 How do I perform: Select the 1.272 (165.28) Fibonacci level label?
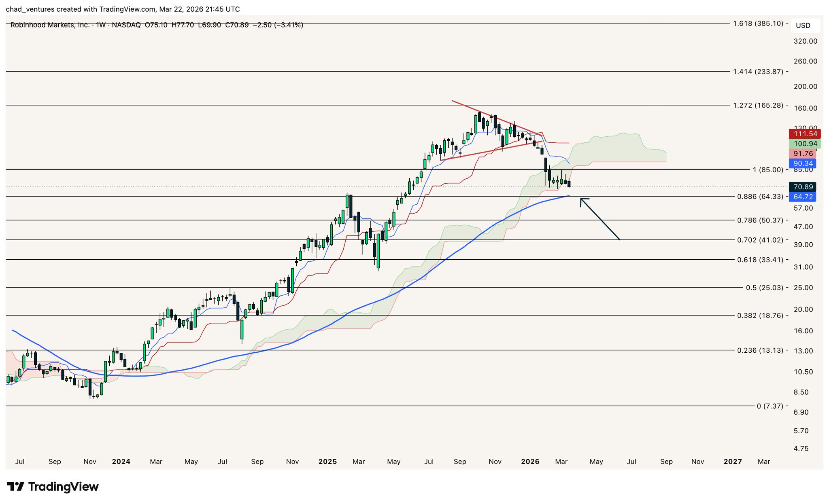758,105
